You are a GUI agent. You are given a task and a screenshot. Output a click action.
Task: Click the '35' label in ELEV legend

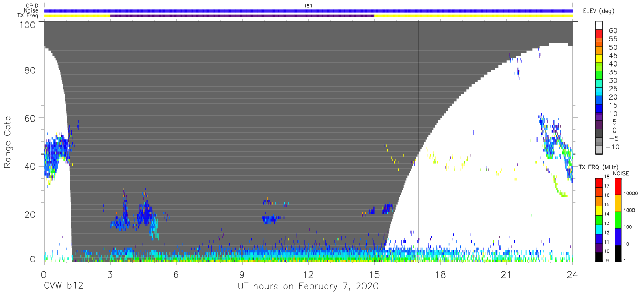coord(612,72)
